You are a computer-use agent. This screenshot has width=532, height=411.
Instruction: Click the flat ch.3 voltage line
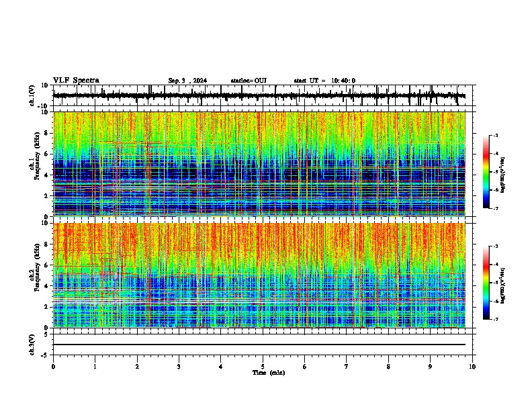pos(259,345)
